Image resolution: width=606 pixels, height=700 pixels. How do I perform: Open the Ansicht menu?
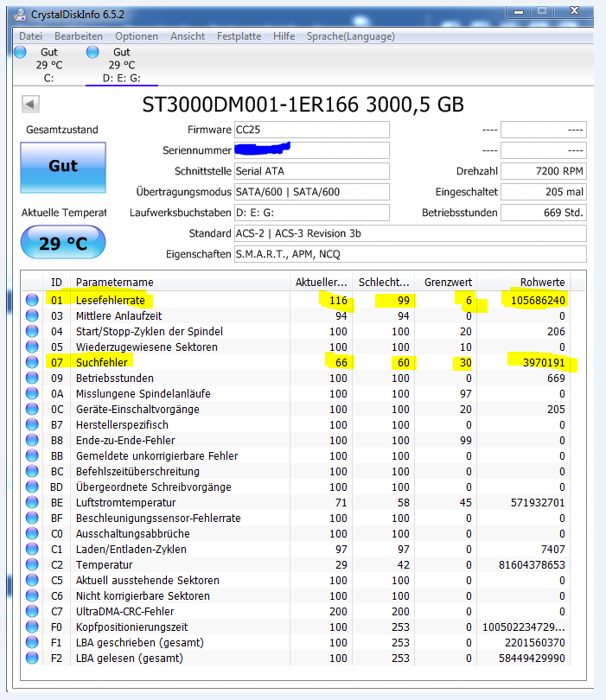click(x=188, y=36)
